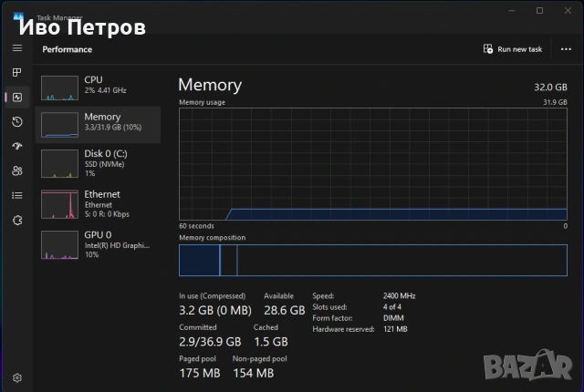584x392 pixels.
Task: Open the hamburger navigation menu
Action: 16,47
